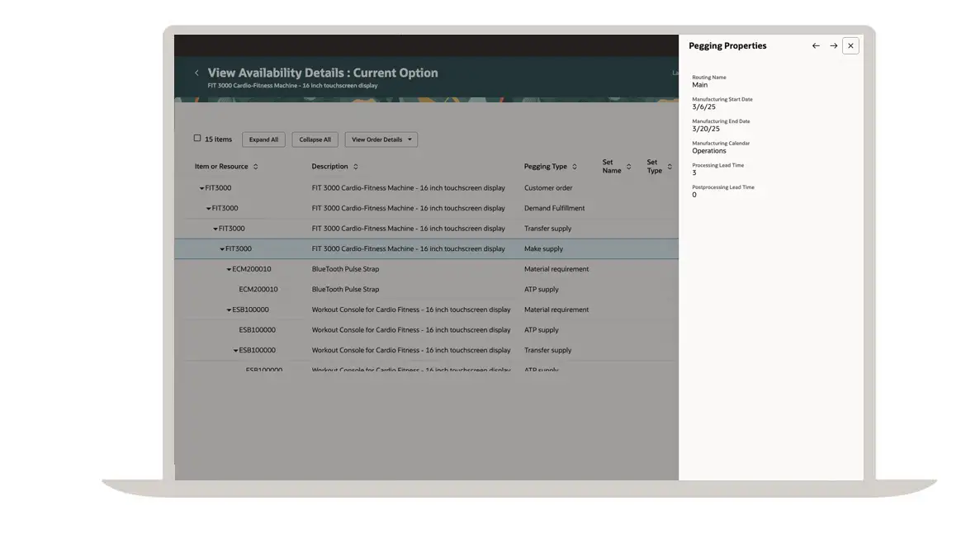Collapse the ESB100000 Transfer supply node

pyautogui.click(x=235, y=351)
